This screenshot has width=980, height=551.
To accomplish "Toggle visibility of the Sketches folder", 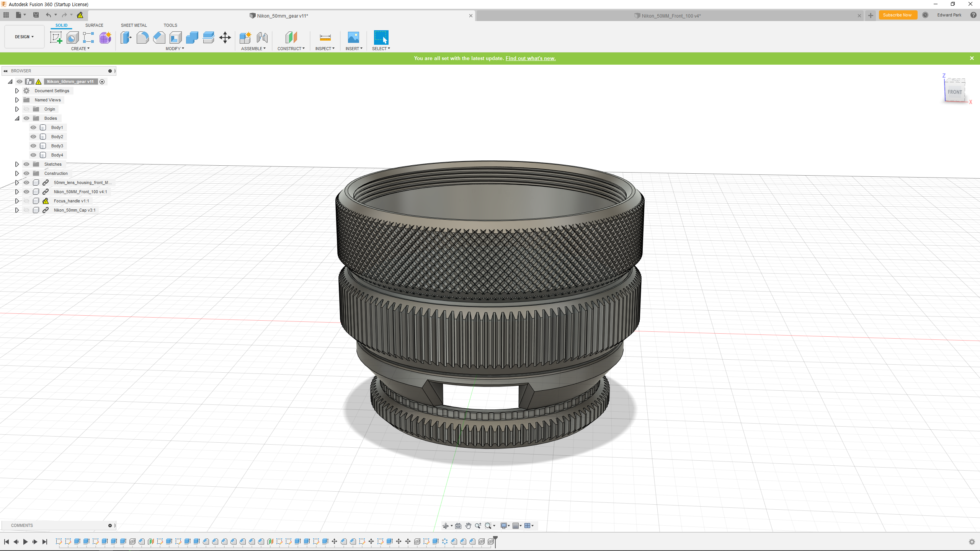I will tap(26, 164).
